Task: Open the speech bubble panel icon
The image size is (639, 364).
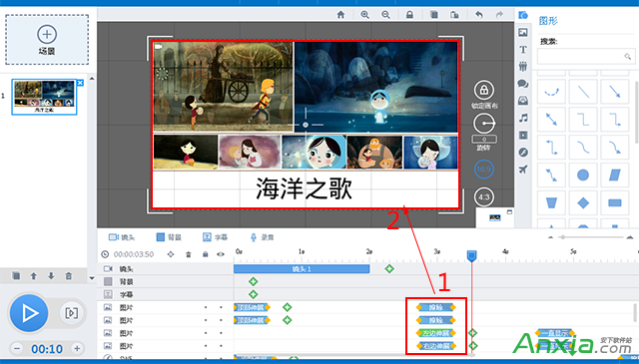Action: tap(523, 84)
